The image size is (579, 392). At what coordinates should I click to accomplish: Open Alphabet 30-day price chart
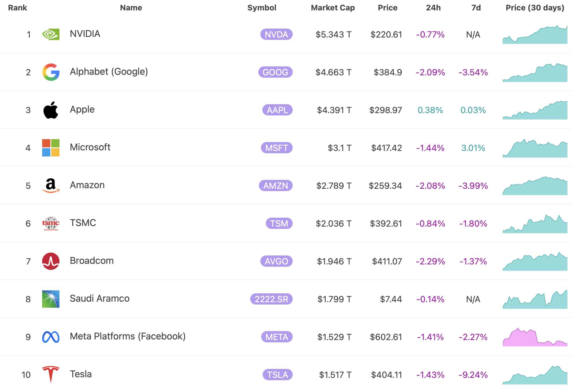535,72
